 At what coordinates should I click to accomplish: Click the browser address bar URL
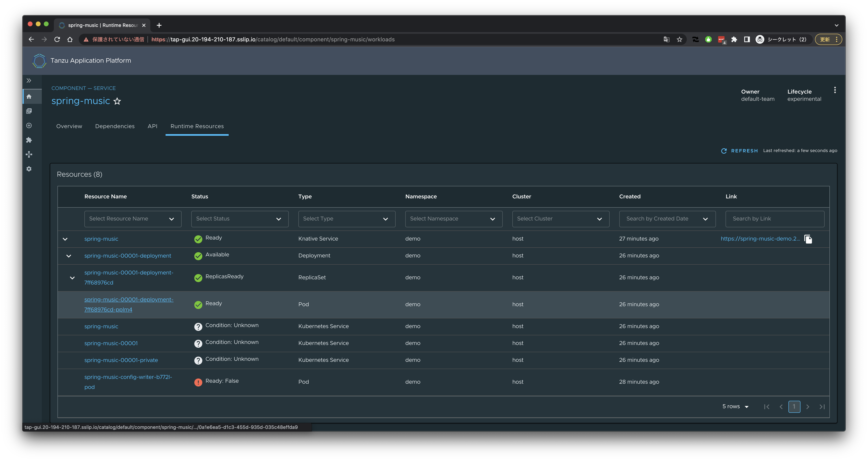273,39
